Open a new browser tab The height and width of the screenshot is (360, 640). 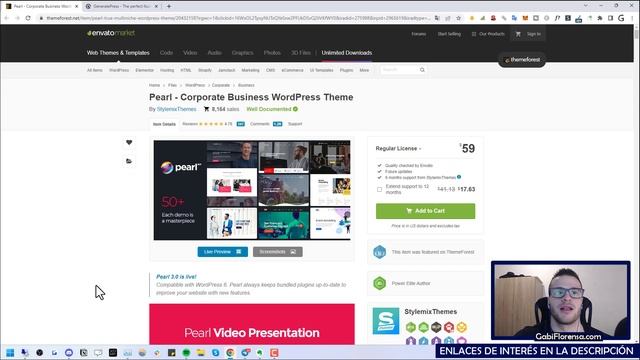click(x=169, y=6)
